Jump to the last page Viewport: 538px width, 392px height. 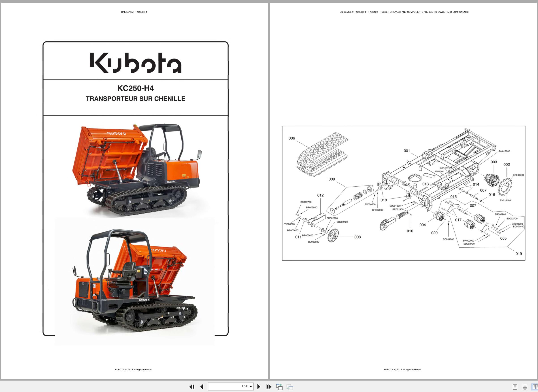click(x=269, y=387)
